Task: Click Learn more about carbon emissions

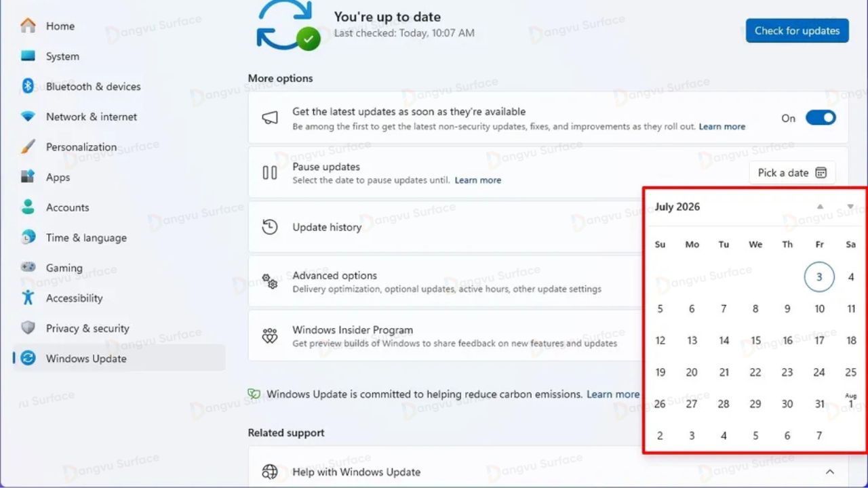Action: 613,394
